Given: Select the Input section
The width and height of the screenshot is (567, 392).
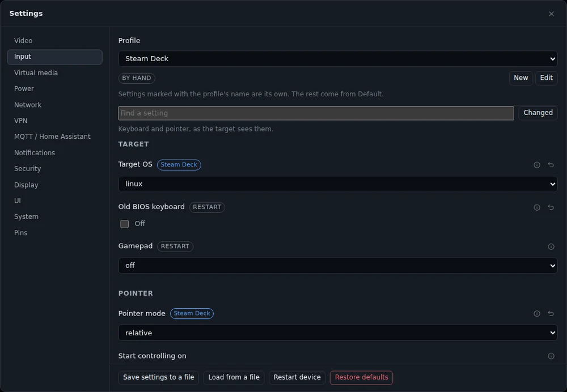Looking at the screenshot, I should tap(54, 57).
